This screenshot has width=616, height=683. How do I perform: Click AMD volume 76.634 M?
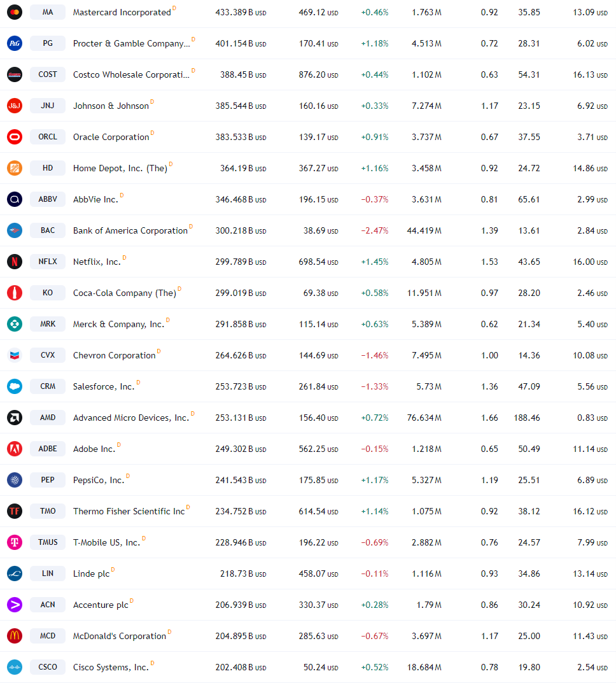[424, 418]
